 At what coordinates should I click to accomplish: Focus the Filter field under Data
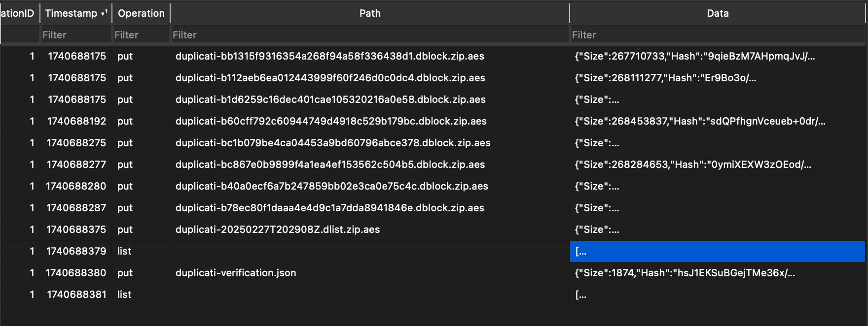pos(718,35)
